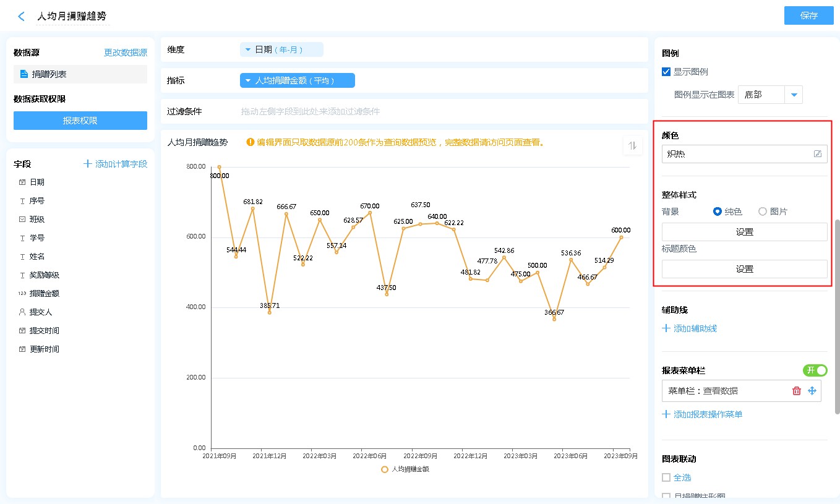Open the legend position 底部 dropdown

click(794, 95)
